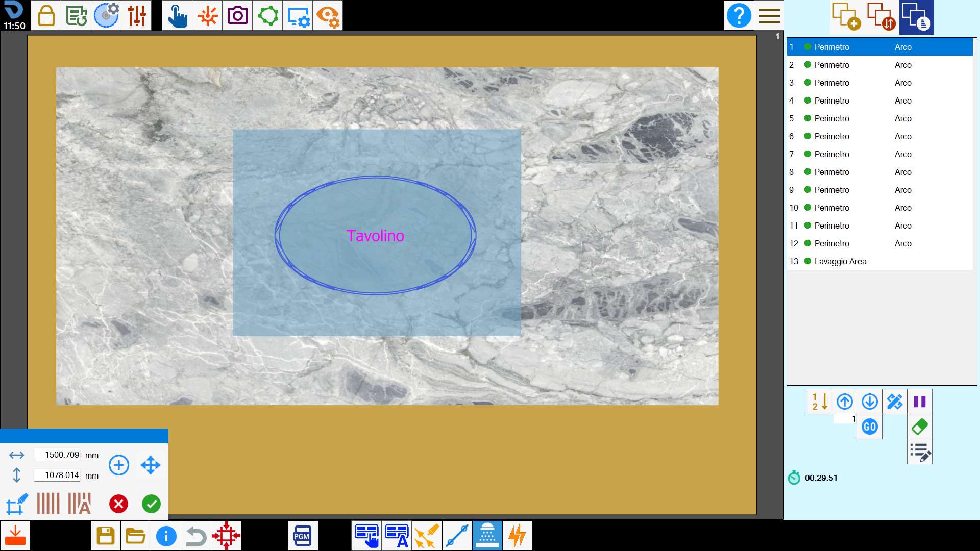The width and height of the screenshot is (980, 551).
Task: Open the camera snapshot tool
Action: (237, 15)
